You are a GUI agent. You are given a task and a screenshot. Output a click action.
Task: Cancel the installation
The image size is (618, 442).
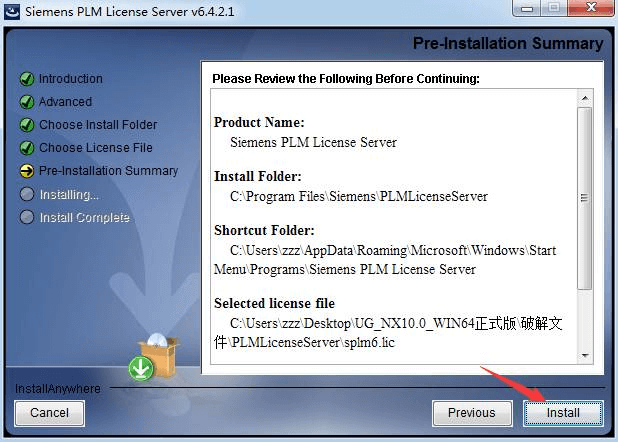(x=49, y=413)
